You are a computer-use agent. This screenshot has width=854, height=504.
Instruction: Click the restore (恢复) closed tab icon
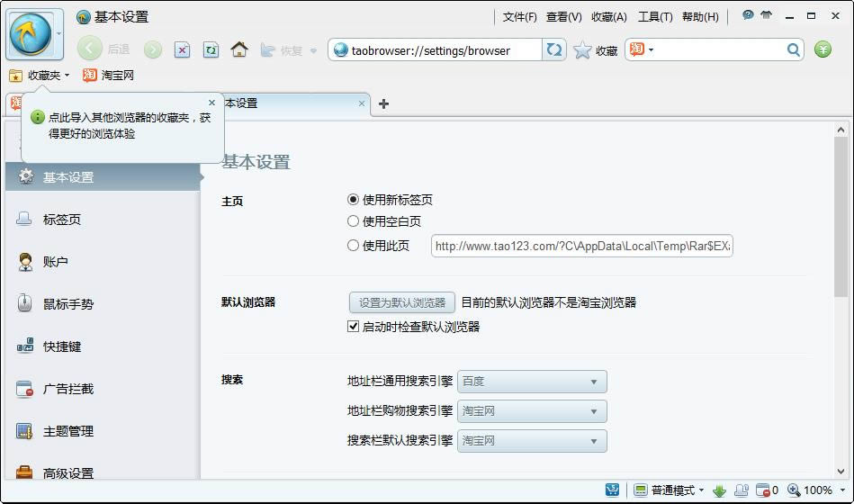click(x=267, y=50)
